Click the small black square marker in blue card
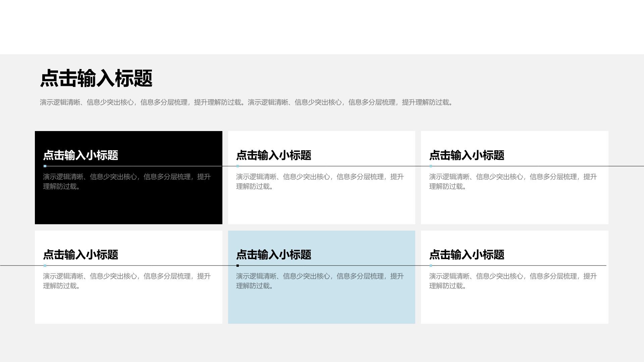Viewport: 644px width, 362px height. 238,265
